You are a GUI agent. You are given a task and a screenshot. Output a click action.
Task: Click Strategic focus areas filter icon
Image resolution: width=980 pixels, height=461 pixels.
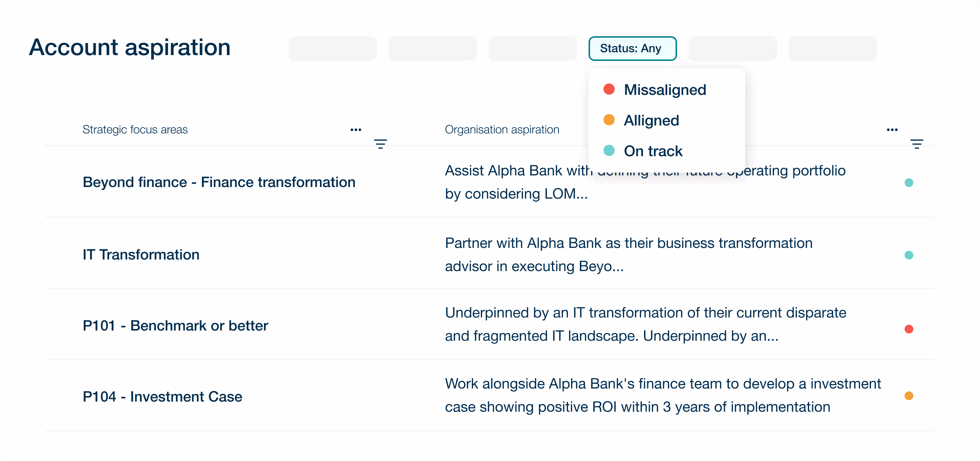(x=380, y=144)
